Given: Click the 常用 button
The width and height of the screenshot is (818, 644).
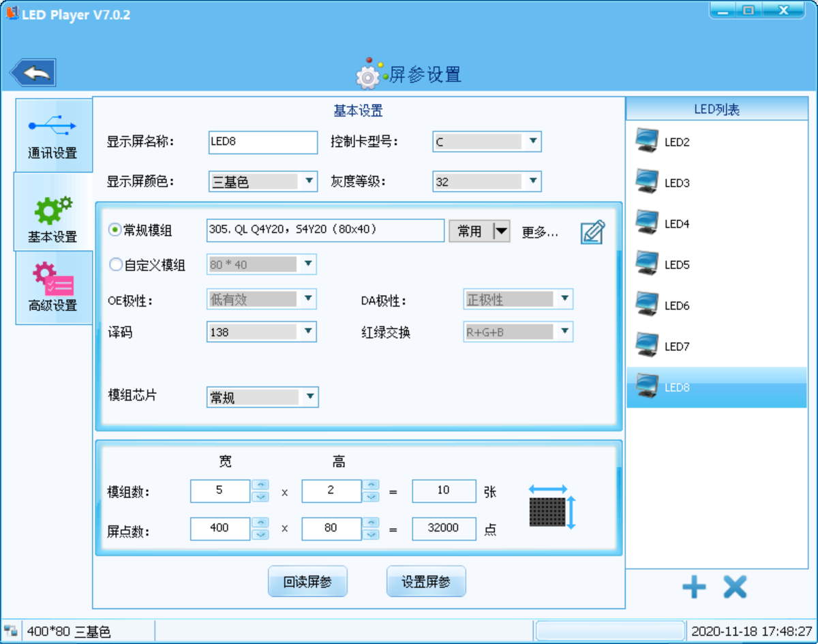Looking at the screenshot, I should click(x=470, y=231).
